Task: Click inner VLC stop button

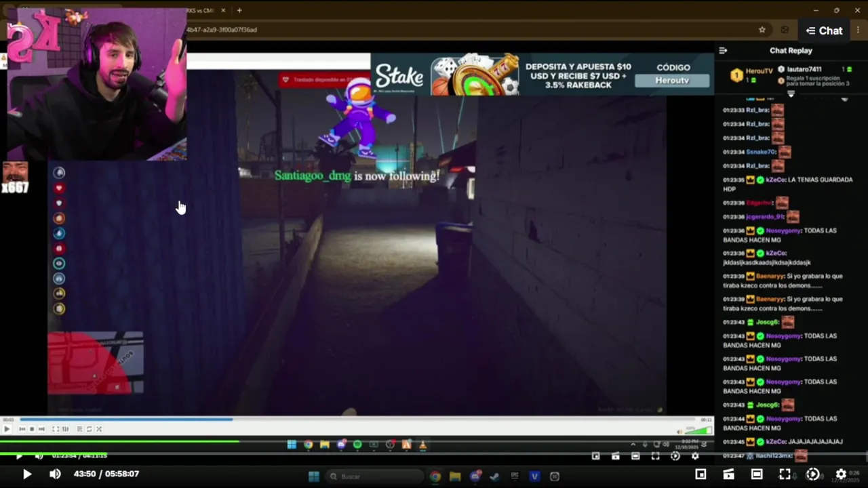Action: tap(32, 429)
